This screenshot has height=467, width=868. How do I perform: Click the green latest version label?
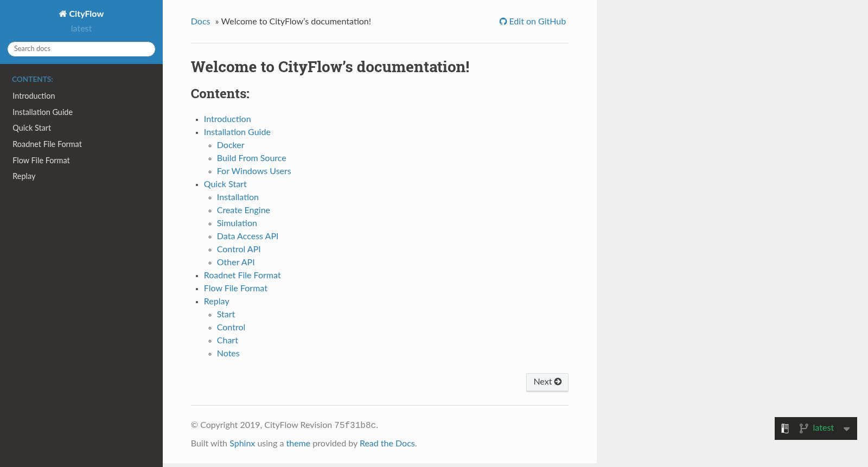tap(823, 428)
